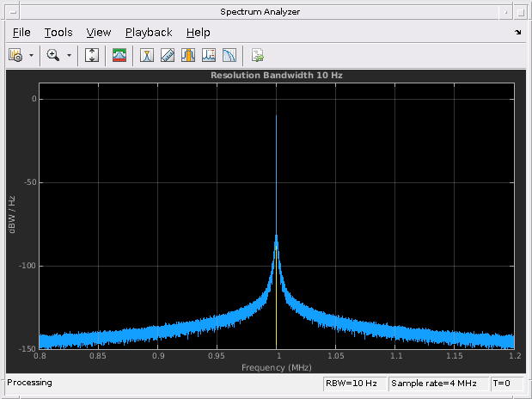Toggle the Cursor Measurements tool

pyautogui.click(x=147, y=55)
